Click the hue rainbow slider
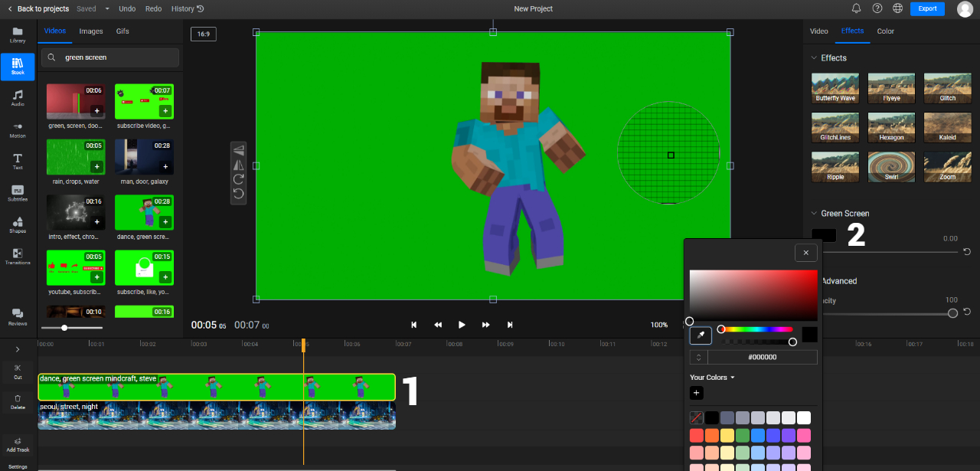The image size is (980, 471). [x=757, y=329]
